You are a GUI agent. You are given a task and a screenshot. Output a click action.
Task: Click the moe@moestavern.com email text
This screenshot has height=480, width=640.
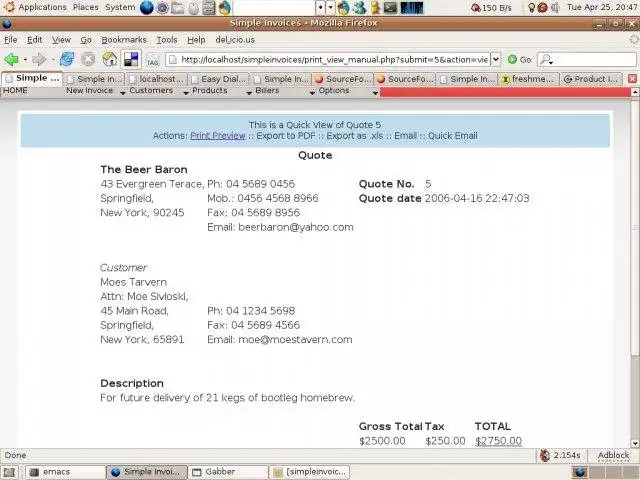click(295, 340)
